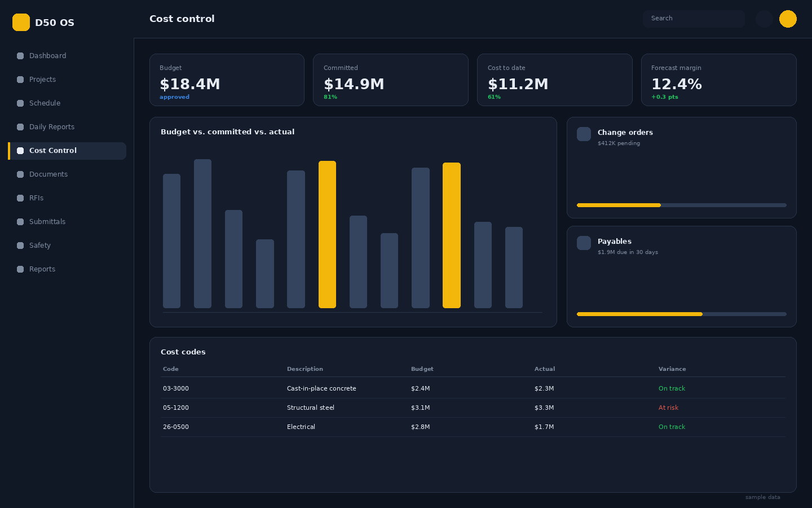Viewport: 812px width, 508px height.
Task: Navigate to Safety in the sidebar
Action: coord(67,246)
